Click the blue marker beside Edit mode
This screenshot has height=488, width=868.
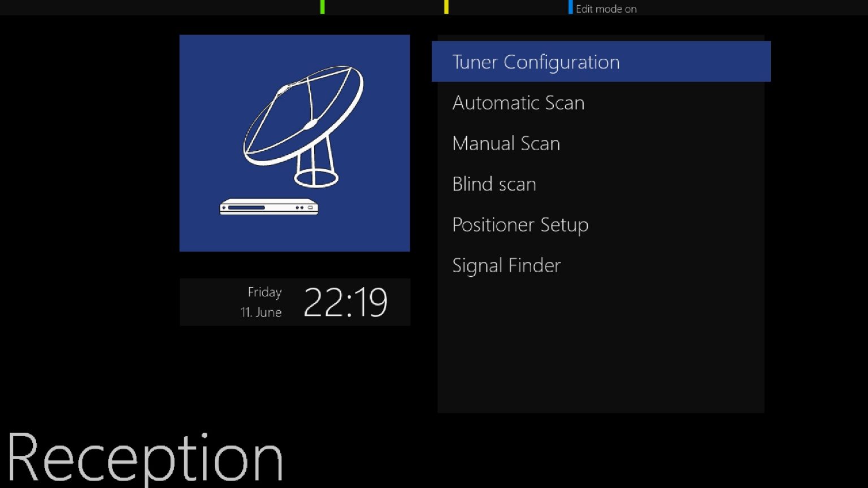[571, 7]
